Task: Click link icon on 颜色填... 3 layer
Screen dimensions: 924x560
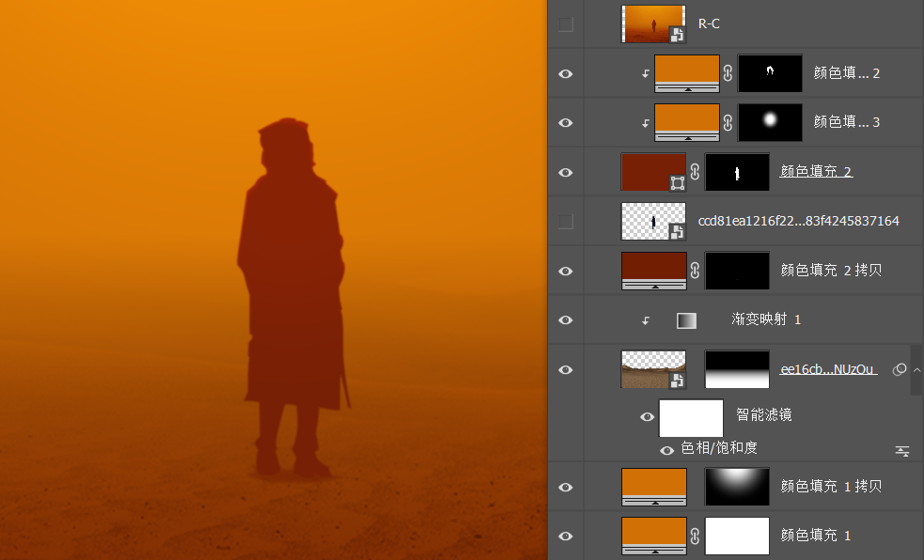Action: pos(728,122)
